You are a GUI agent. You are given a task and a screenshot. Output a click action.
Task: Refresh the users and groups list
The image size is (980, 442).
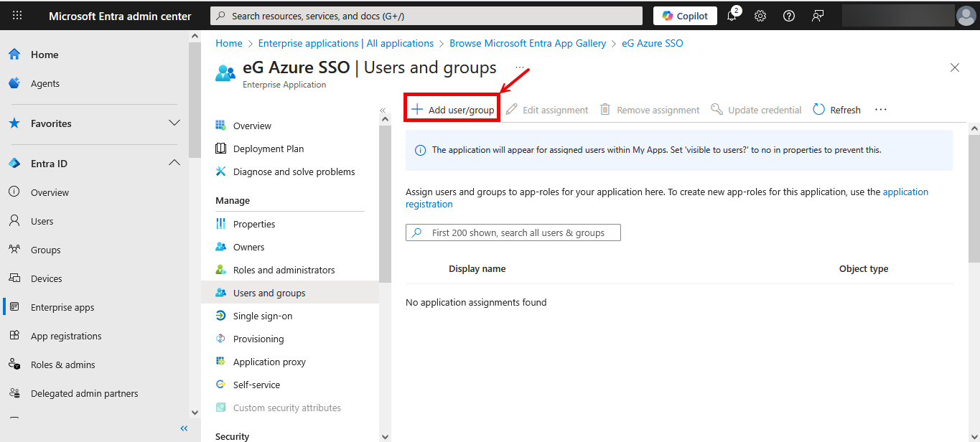tap(836, 110)
